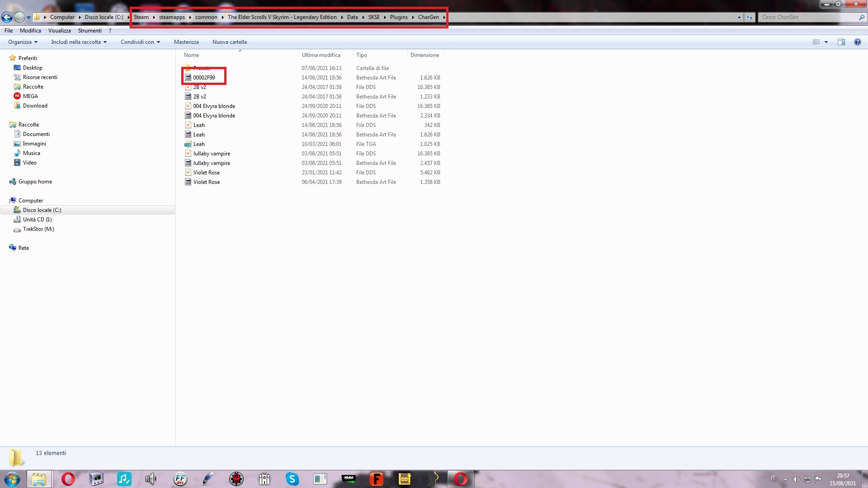Select the Leah File DDS entry
Viewport: 868px width, 488px height.
[312, 125]
